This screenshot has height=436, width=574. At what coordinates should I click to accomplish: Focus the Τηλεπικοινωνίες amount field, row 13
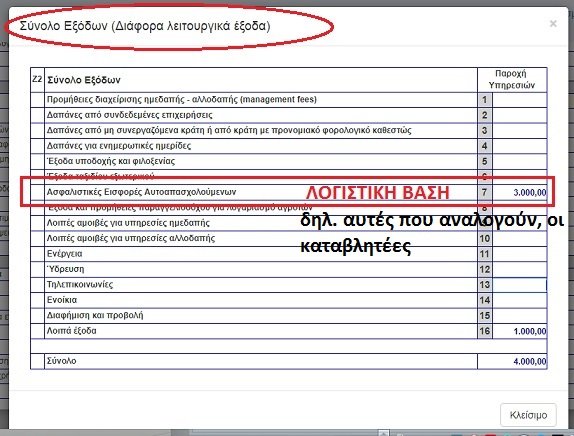[x=519, y=285]
